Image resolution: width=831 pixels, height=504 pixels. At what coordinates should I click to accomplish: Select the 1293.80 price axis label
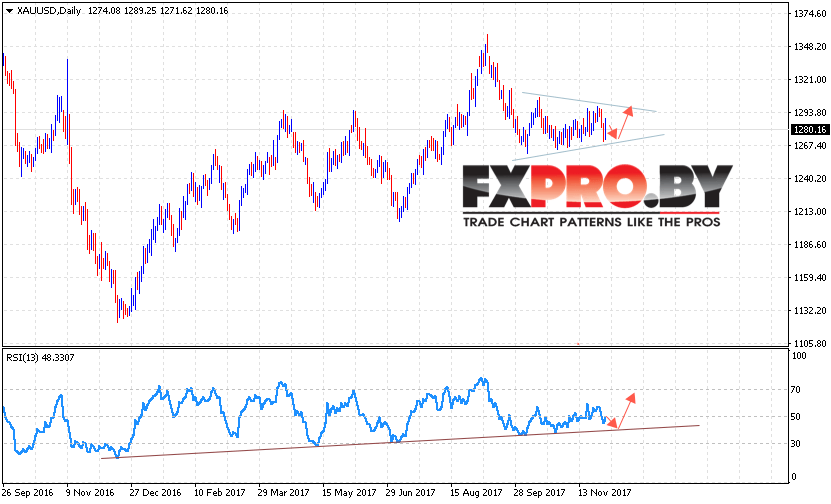coord(810,112)
